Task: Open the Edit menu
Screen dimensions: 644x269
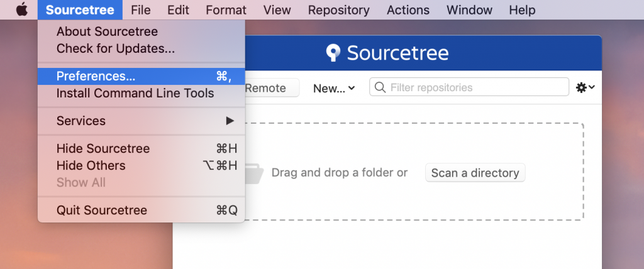Action: [x=178, y=10]
